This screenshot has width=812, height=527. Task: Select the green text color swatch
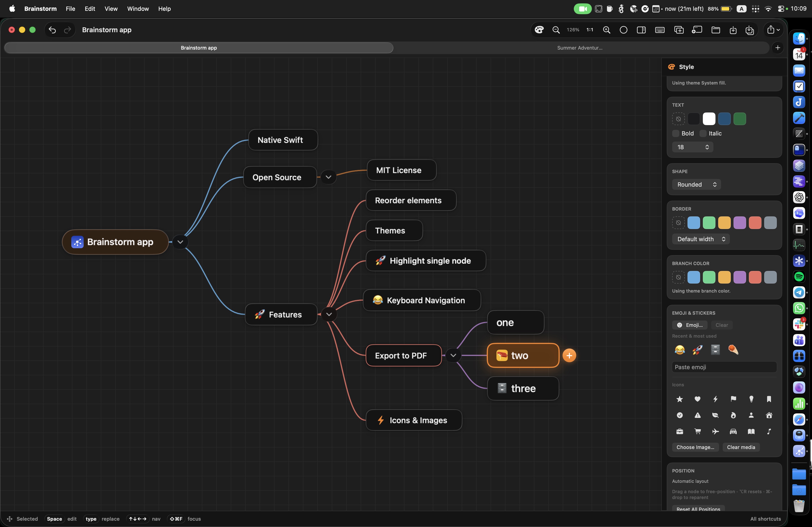(740, 119)
